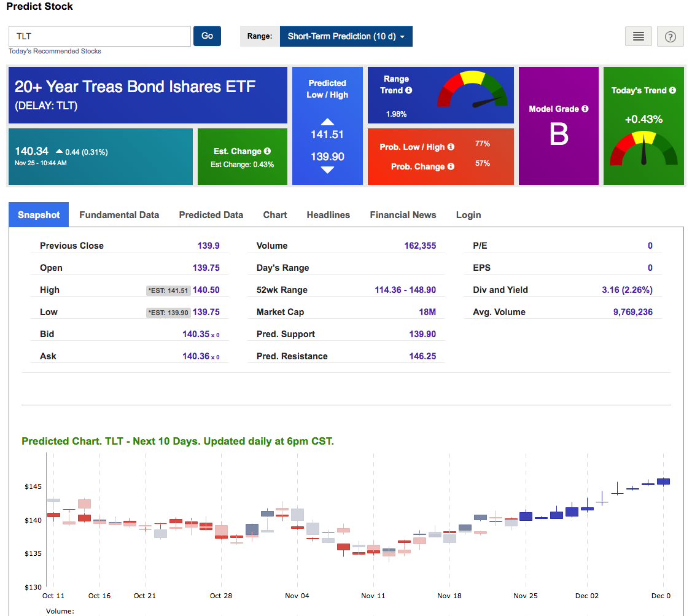
Task: Click the $145 price axis label
Action: (x=33, y=486)
